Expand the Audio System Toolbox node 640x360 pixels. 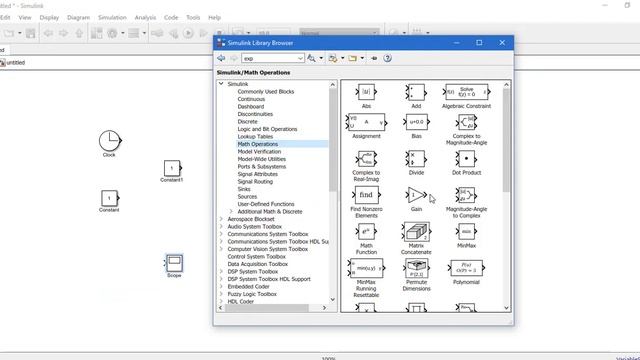point(221,226)
